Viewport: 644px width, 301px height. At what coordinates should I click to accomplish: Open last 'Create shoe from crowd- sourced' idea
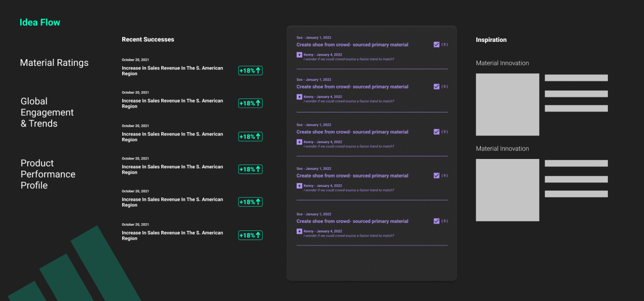(x=353, y=221)
